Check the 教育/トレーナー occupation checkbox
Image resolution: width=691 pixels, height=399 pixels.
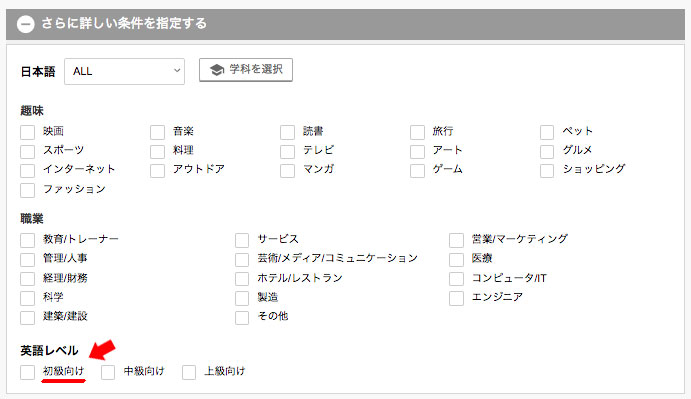click(x=27, y=240)
